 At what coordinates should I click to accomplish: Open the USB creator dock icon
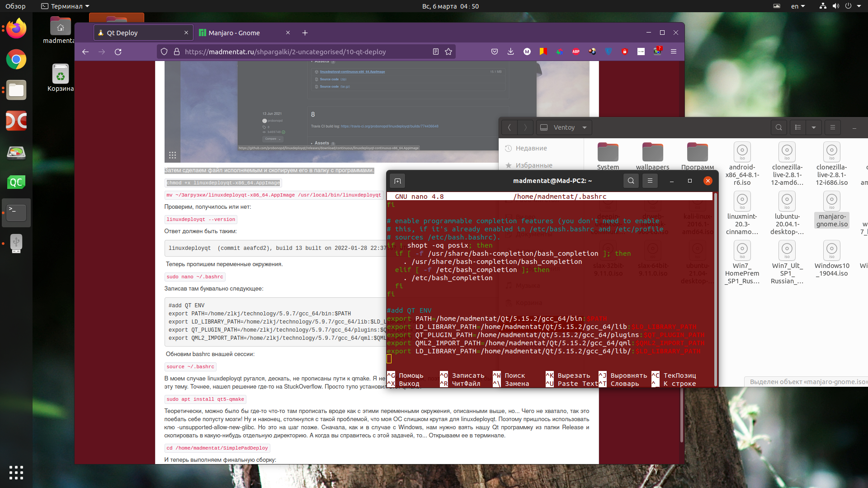[16, 243]
